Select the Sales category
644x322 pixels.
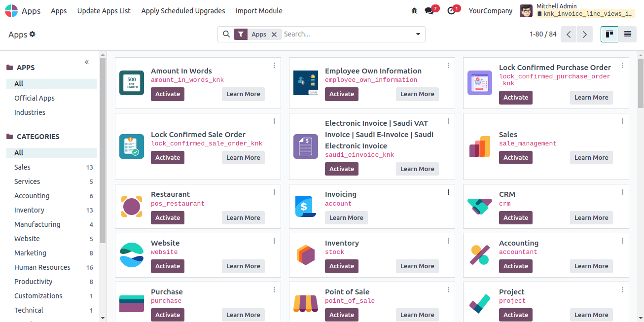coord(52,167)
